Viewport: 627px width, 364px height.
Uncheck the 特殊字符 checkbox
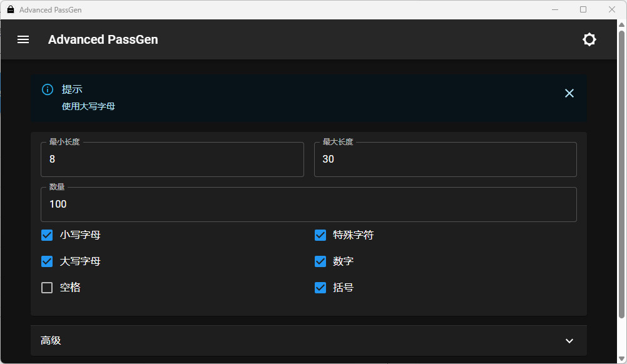pos(320,235)
